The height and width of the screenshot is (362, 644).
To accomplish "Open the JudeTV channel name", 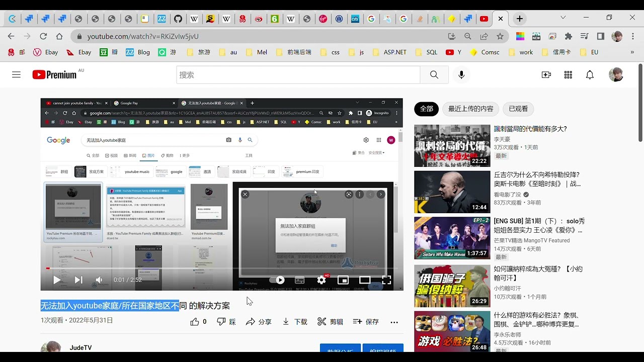I will tap(80, 348).
